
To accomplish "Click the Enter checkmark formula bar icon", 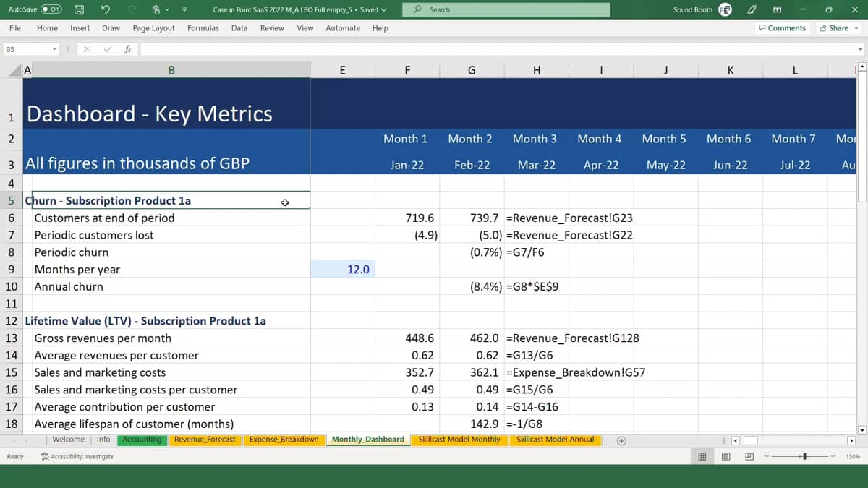I will [x=107, y=49].
